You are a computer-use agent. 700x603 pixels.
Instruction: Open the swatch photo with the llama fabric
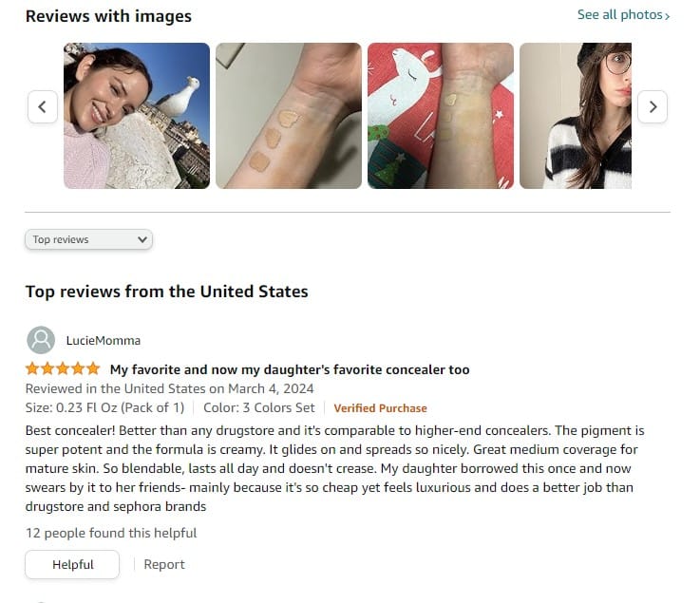(440, 116)
